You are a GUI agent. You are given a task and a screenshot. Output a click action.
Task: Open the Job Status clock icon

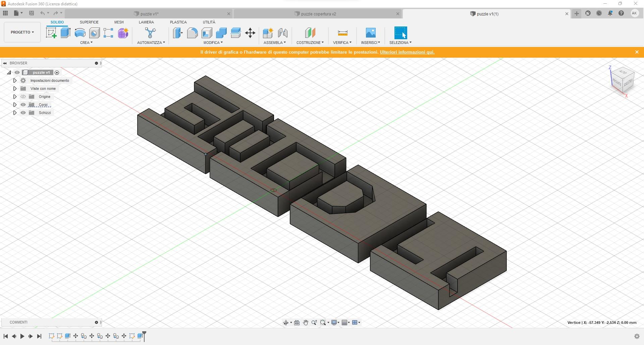599,13
